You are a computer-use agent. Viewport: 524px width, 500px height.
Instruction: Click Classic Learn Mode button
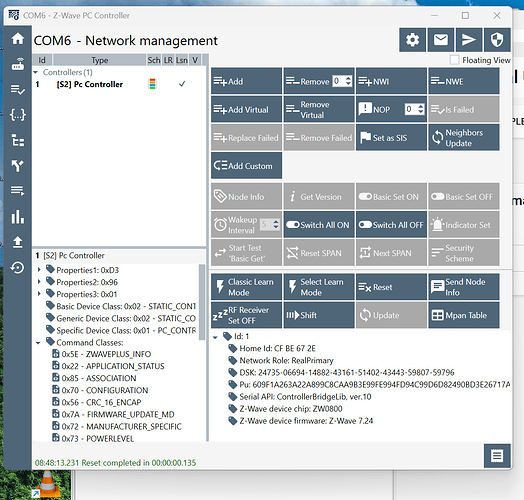[x=246, y=287]
